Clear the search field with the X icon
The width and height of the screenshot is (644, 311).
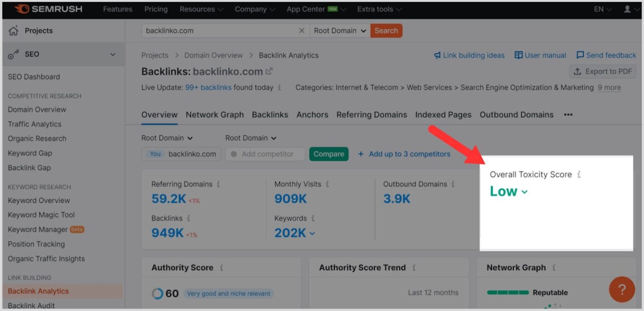point(301,30)
